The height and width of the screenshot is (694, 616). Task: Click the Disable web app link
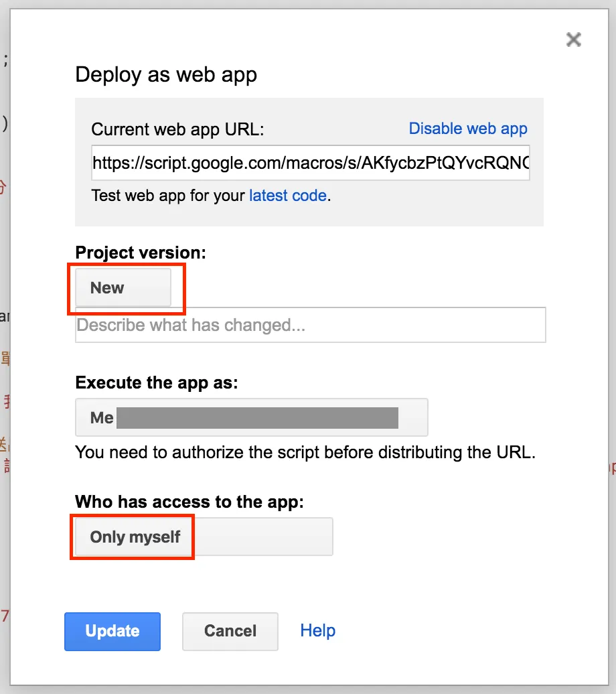(468, 129)
